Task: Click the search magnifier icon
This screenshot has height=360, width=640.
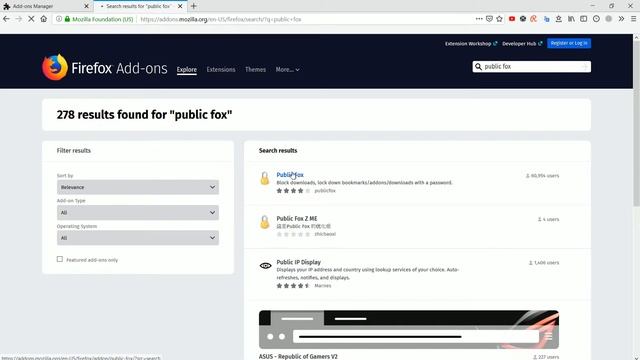Action: pyautogui.click(x=478, y=67)
